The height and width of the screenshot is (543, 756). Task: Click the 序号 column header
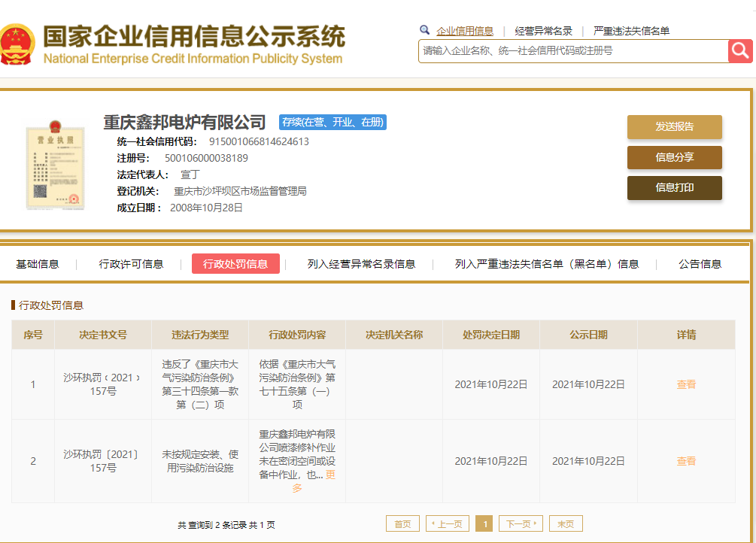click(x=33, y=335)
